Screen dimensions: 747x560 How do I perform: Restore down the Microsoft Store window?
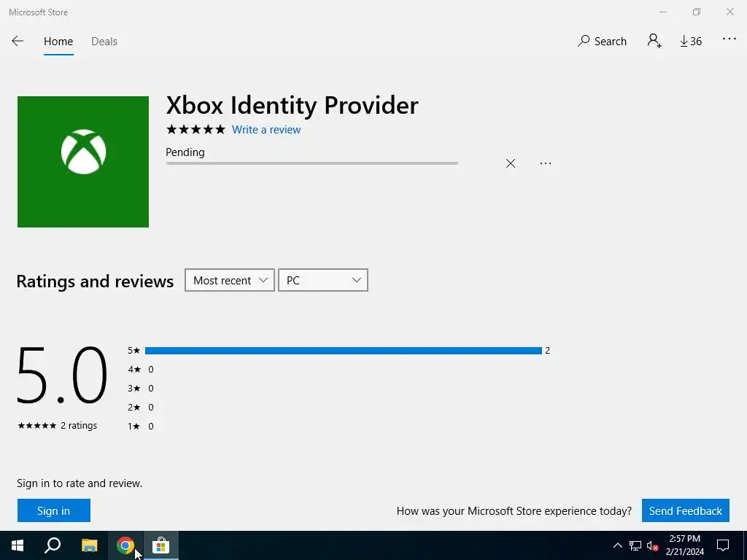tap(697, 12)
